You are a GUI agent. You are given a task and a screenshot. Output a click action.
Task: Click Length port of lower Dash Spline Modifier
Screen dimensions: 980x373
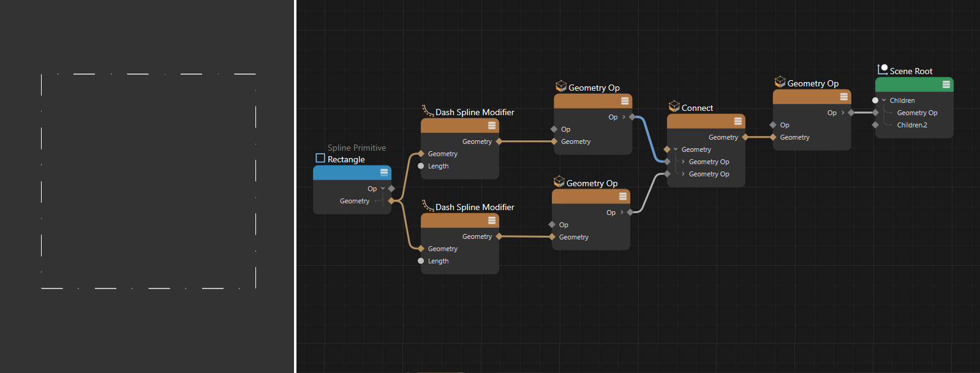[x=421, y=261]
